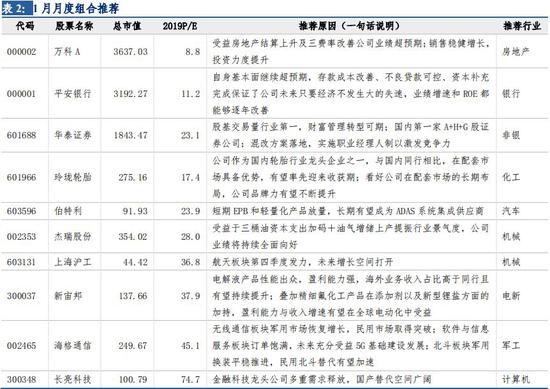Image resolution: width=550 pixels, height=389 pixels.
Task: Select stock name 海格通信
Action: [73, 346]
